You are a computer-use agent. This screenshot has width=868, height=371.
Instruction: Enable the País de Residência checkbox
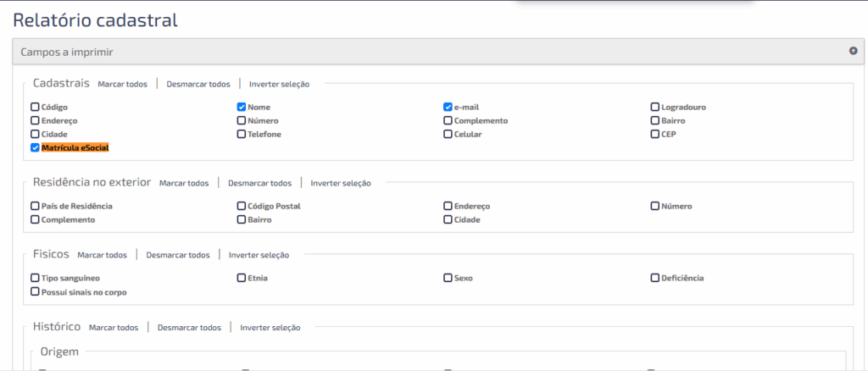click(x=35, y=206)
